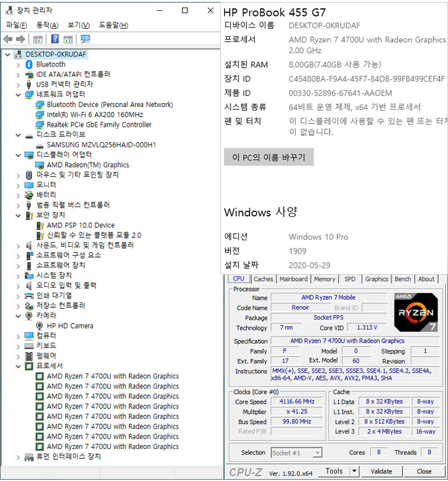The height and width of the screenshot is (481, 448).
Task: Click the 배터리 battery category icon
Action: tap(29, 195)
